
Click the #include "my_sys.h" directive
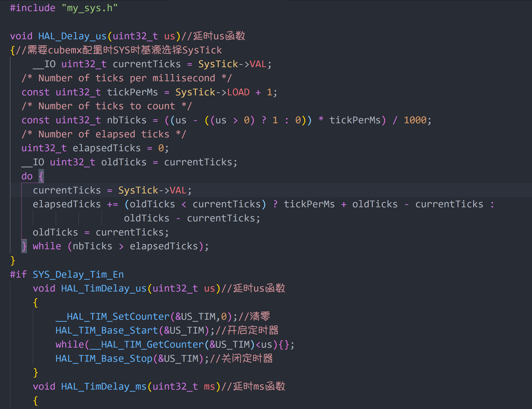(63, 8)
